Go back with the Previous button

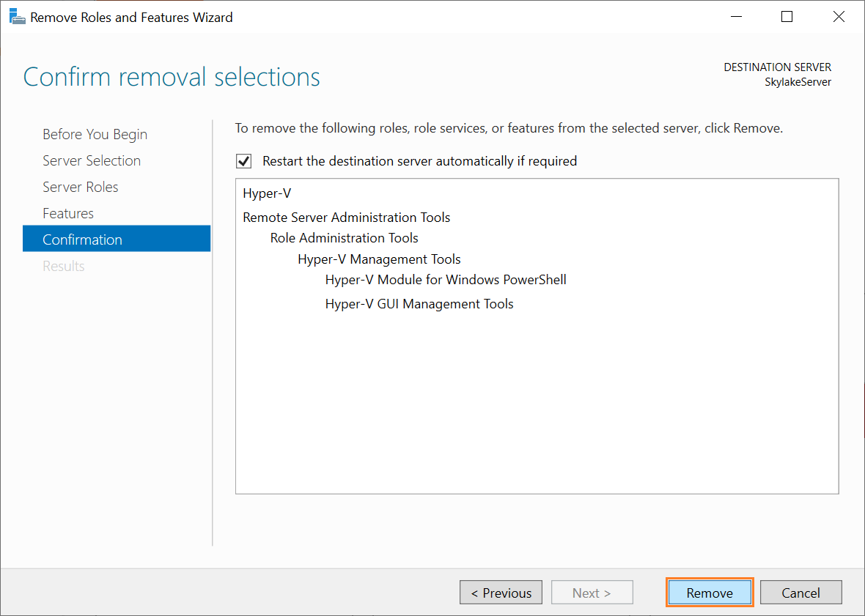click(x=501, y=593)
